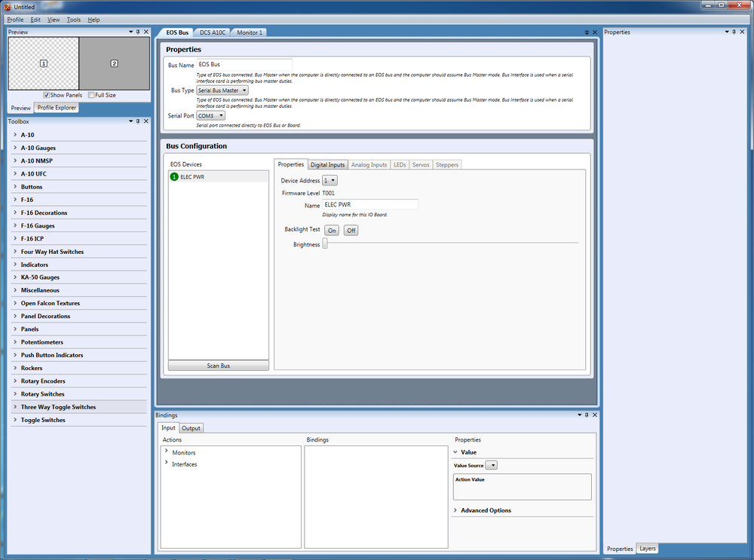
Task: Switch to Profile Explorer tab
Action: point(57,108)
